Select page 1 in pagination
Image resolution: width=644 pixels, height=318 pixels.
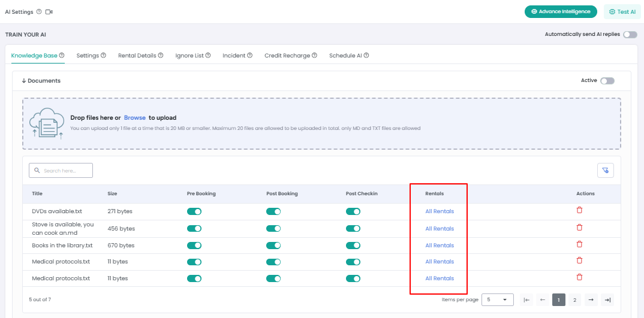point(559,300)
